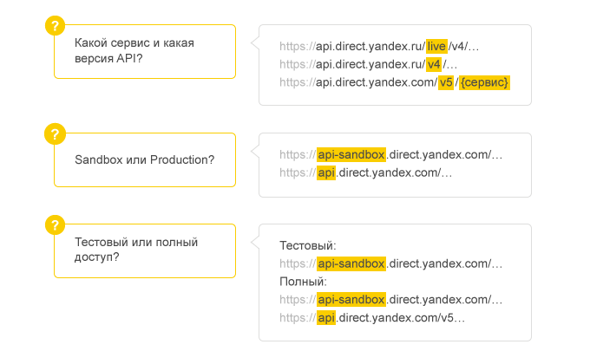Click highlighted "api-sandbox" in the Sandbox/Production answer
Image resolution: width=590 pixels, height=364 pixels.
(351, 154)
